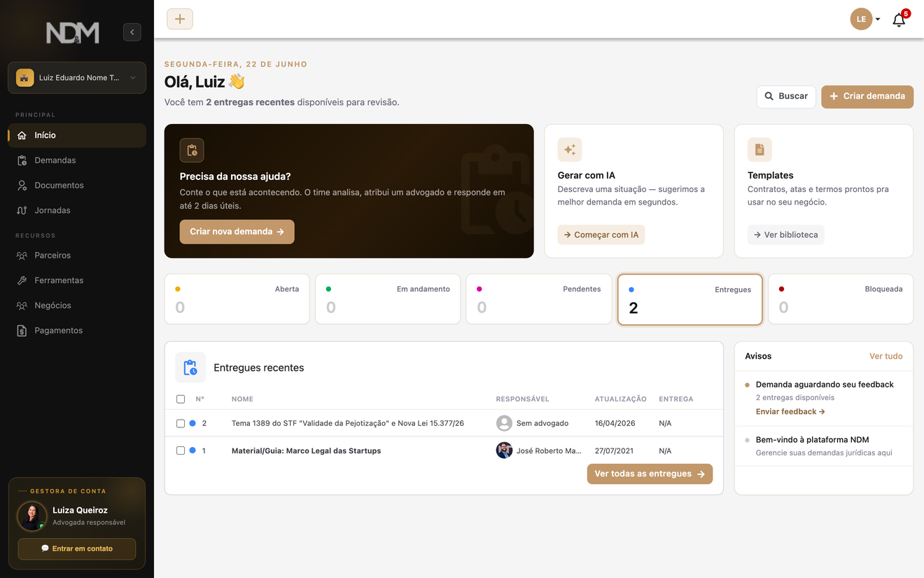Screen dimensions: 924x578
Task: Click the RESPONSÁVEL column header
Action: 523,399
